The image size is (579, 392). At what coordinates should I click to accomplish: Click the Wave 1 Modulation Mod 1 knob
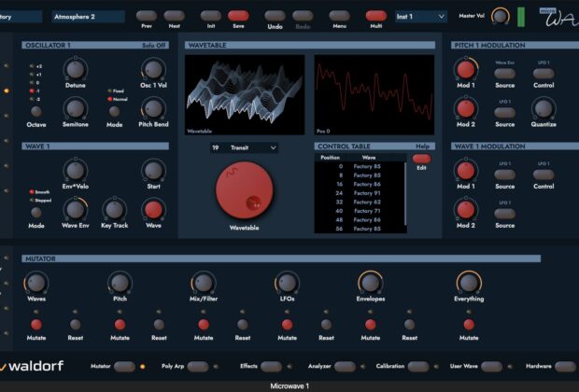[x=466, y=171]
